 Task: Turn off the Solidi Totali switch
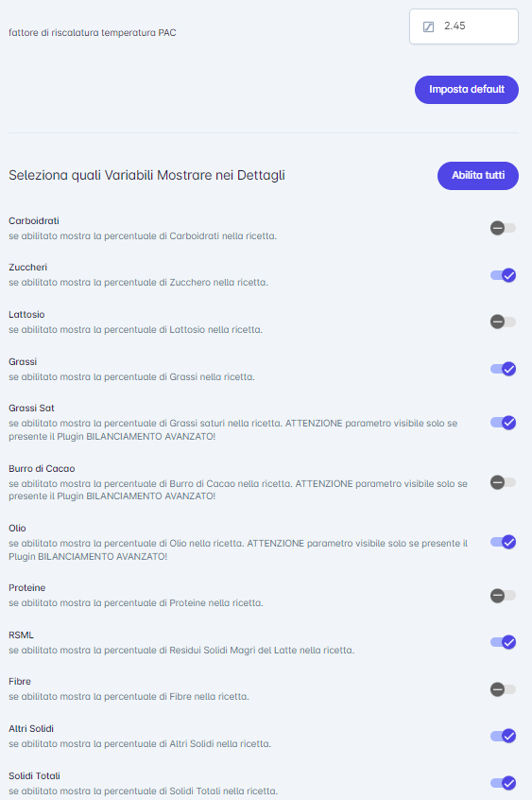point(503,783)
